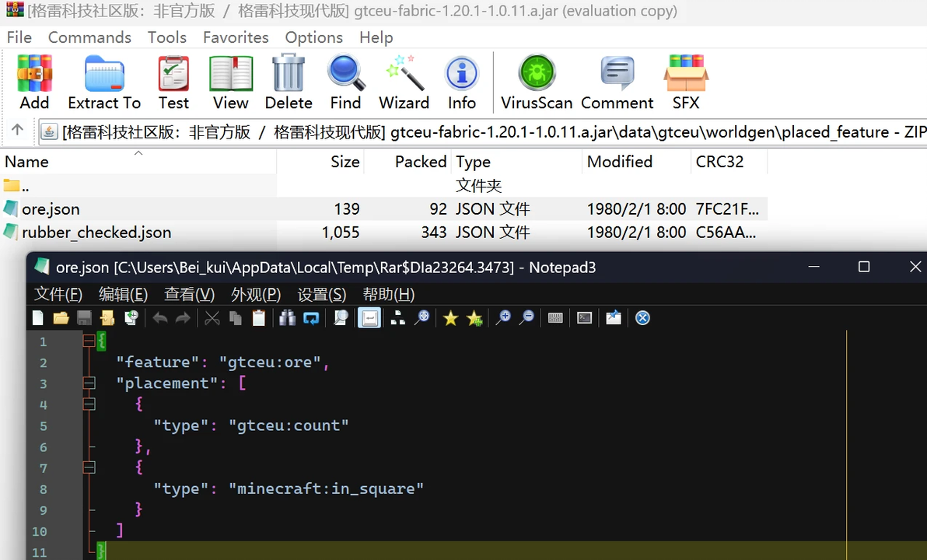Open WinRAR Help menu

pos(376,37)
